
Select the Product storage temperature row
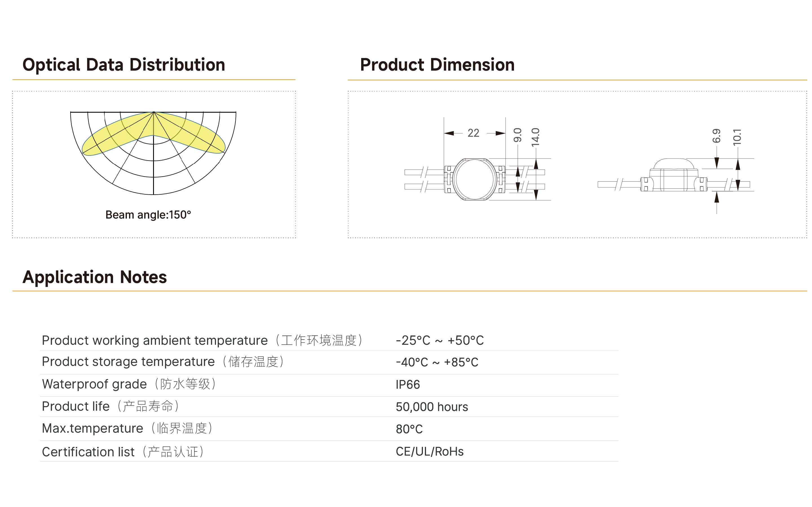(x=329, y=362)
